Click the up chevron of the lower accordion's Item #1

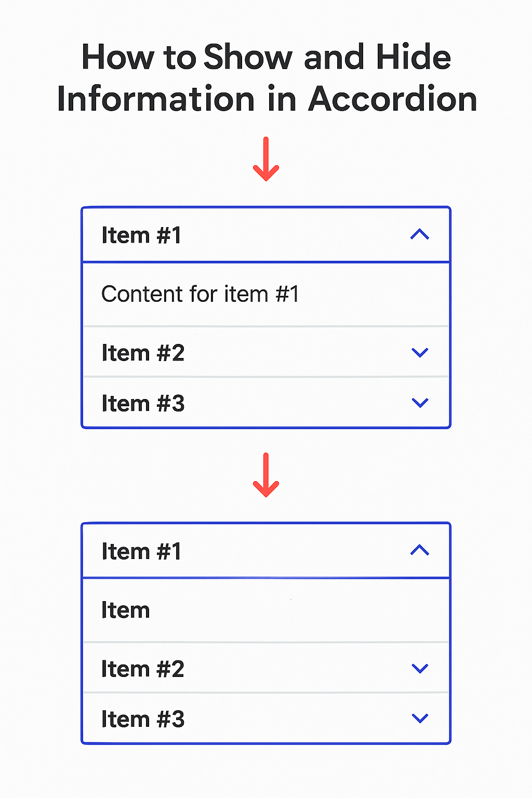(x=420, y=550)
